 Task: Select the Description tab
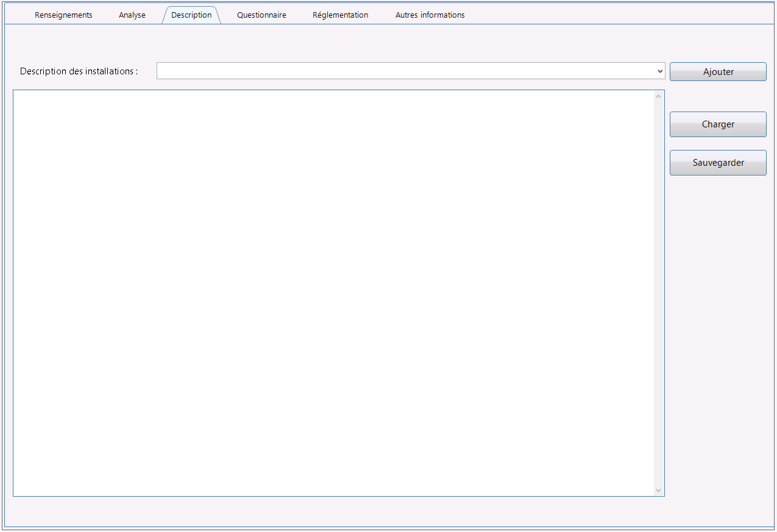[x=191, y=15]
